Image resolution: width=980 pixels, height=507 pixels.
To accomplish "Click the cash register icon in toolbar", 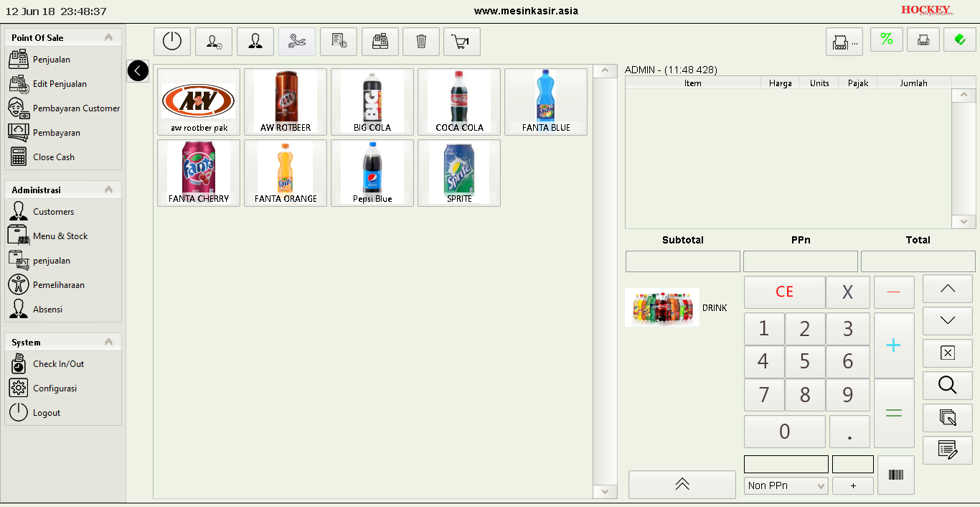I will tap(380, 42).
